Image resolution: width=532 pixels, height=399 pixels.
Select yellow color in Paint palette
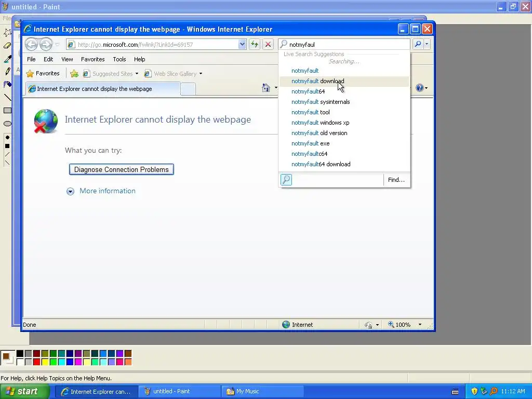45,362
